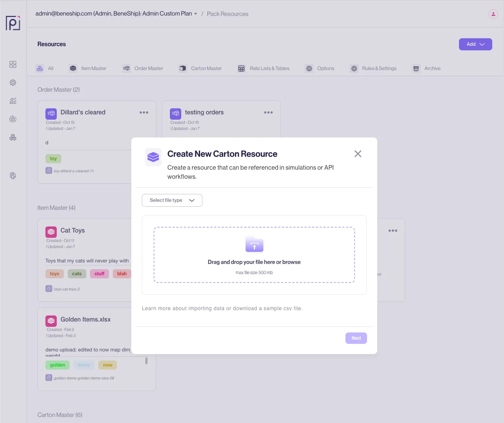The height and width of the screenshot is (423, 504).
Task: Open the Archive tab
Action: 426,69
